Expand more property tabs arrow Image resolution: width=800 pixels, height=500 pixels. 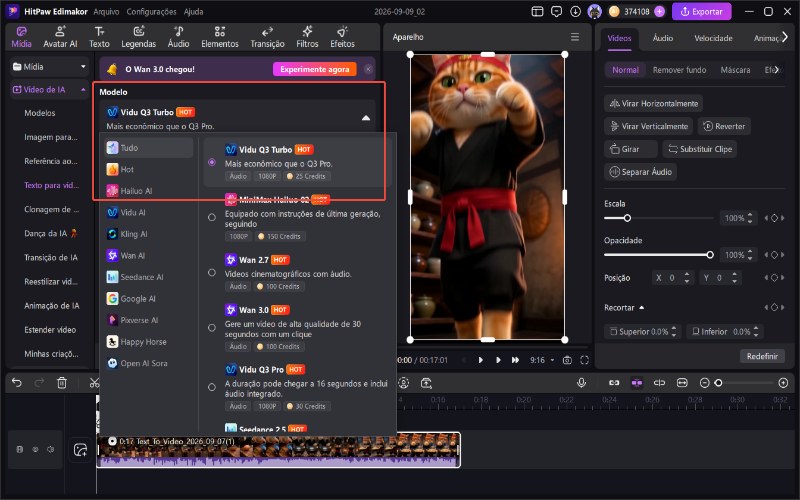pyautogui.click(x=785, y=37)
